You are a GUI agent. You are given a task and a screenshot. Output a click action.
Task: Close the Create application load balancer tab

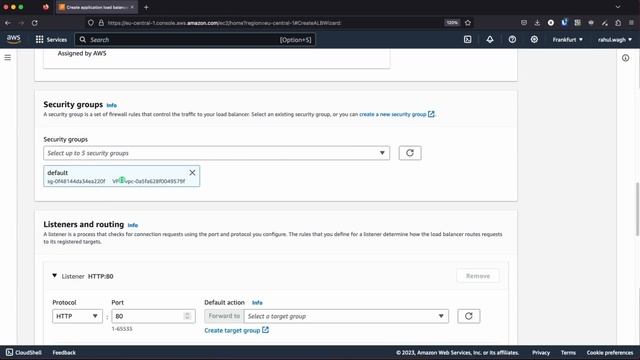[x=132, y=7]
